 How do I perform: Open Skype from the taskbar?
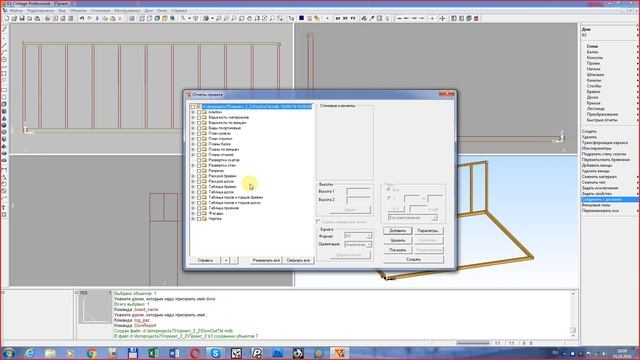click(x=216, y=353)
